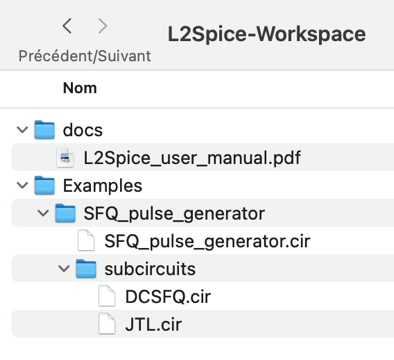Collapse the subcircuits folder

coord(64,268)
